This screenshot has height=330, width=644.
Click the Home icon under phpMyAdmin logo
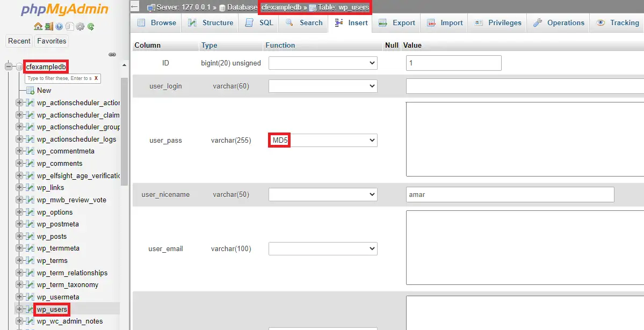(38, 27)
